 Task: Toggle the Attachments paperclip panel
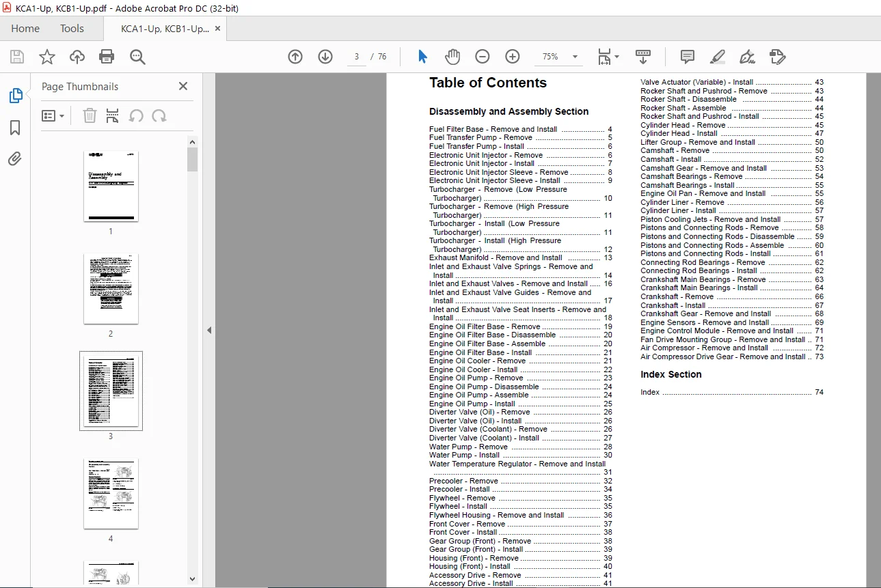click(15, 159)
